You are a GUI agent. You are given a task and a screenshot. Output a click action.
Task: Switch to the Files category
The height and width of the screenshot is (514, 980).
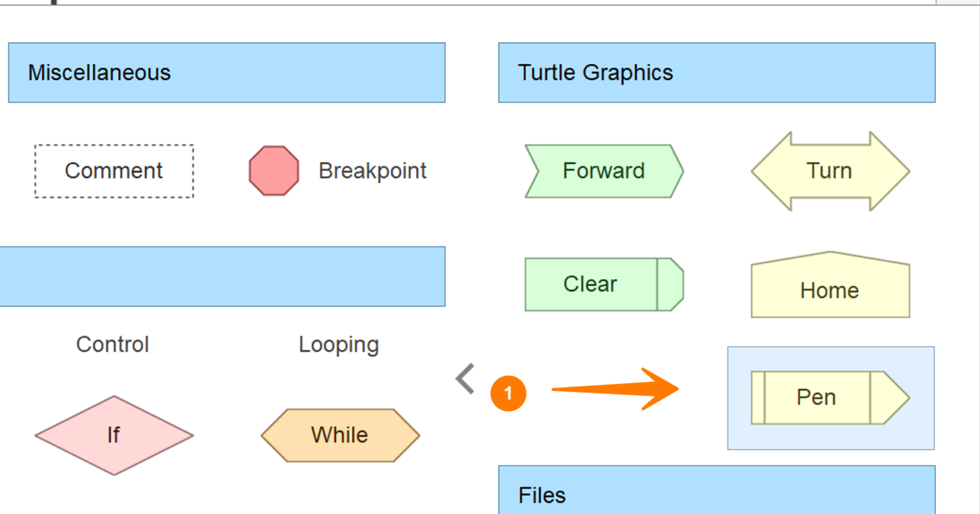coord(716,494)
